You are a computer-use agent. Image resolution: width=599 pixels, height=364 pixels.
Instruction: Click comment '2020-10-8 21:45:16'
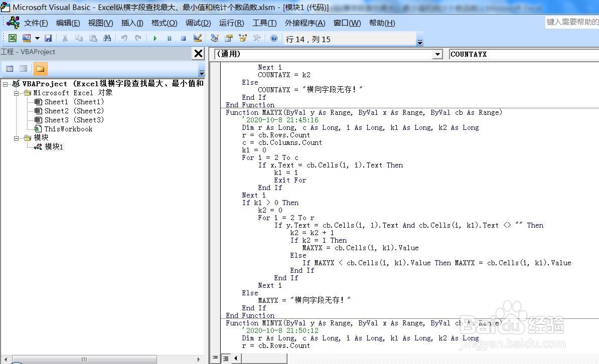280,120
